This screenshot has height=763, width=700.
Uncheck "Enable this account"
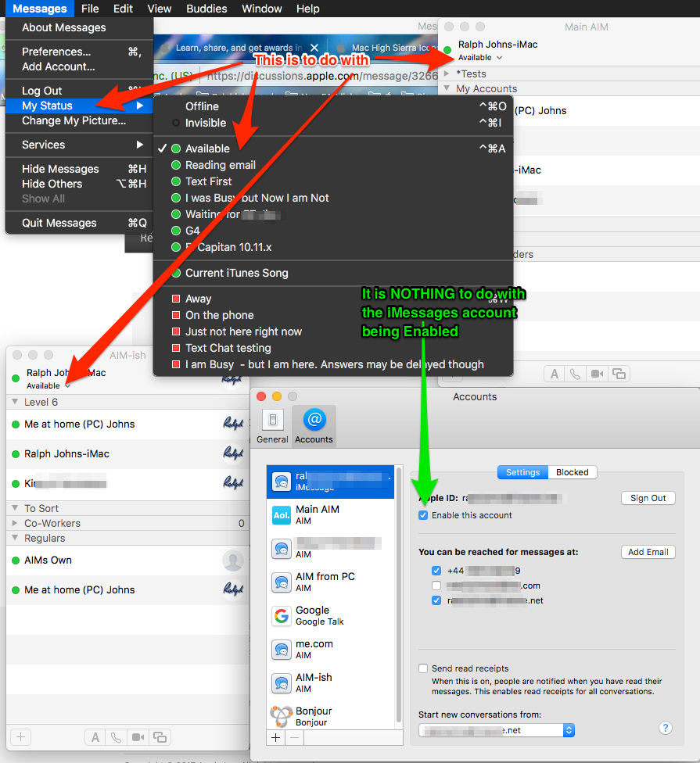pyautogui.click(x=423, y=515)
